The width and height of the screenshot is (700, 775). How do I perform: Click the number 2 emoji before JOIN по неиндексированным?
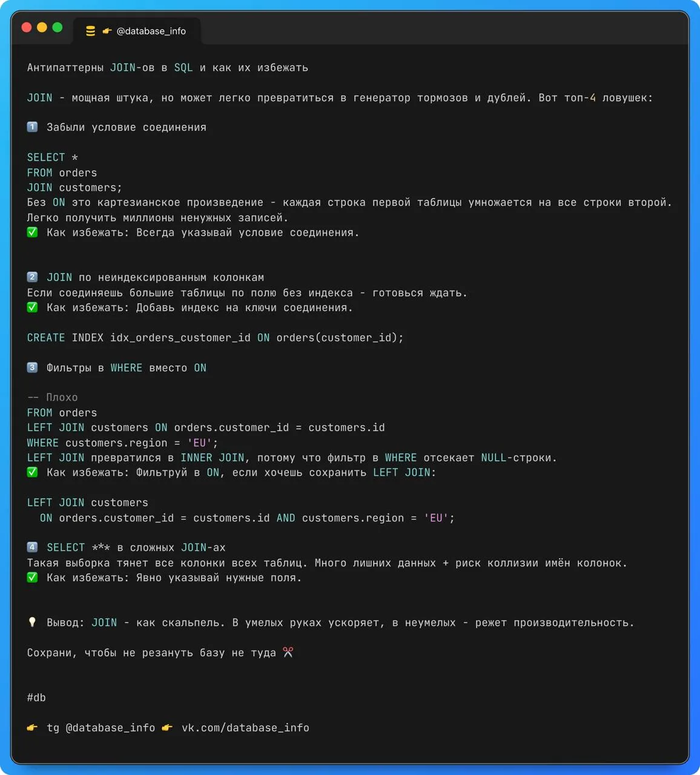33,277
